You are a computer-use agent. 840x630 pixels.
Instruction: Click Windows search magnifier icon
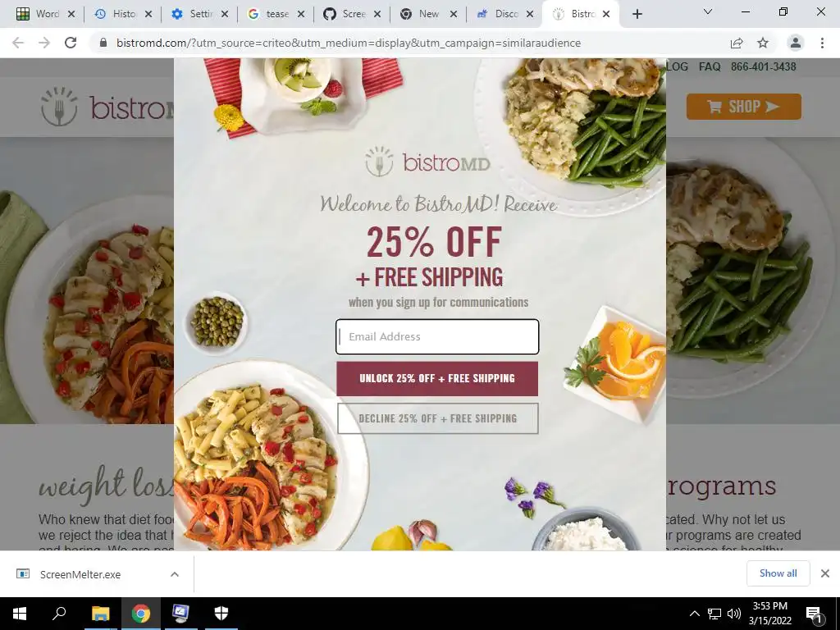(x=59, y=613)
